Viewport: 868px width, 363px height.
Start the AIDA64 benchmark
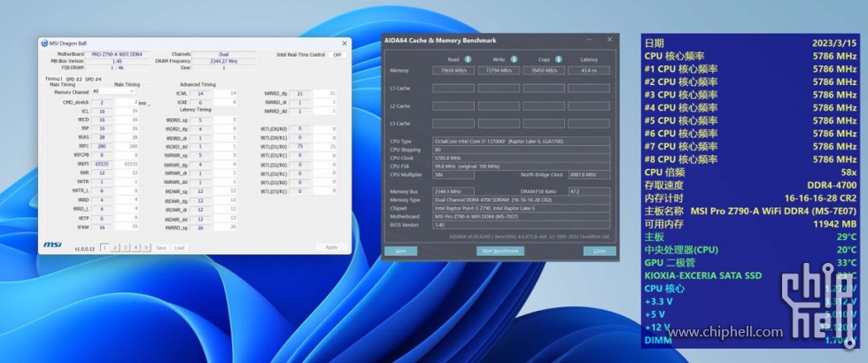click(x=500, y=251)
